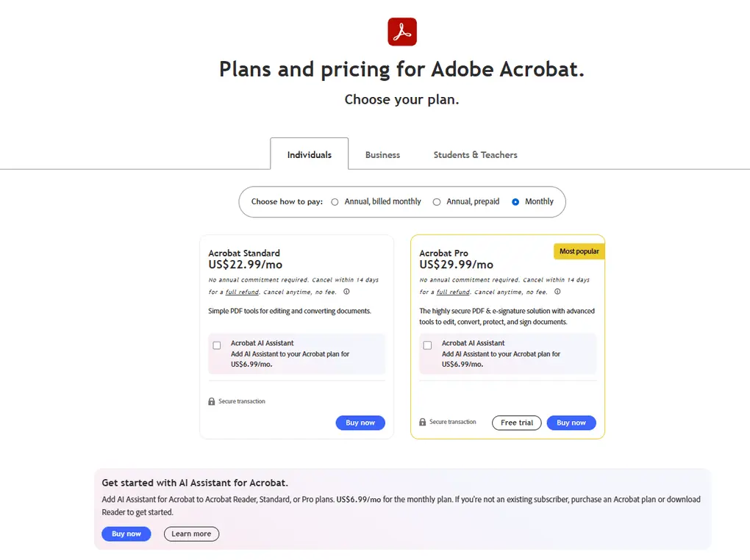Switch to the Business tab

coord(382,154)
